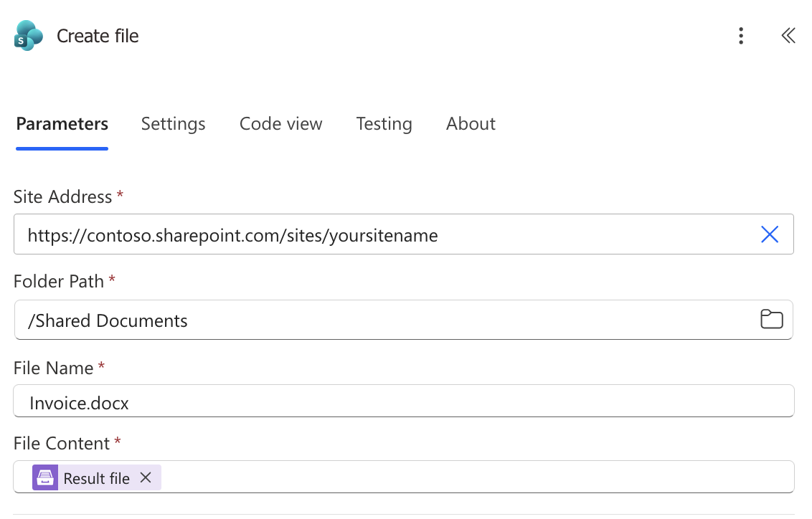Open the folder picker beside Folder Path
The image size is (812, 519).
[x=772, y=319]
